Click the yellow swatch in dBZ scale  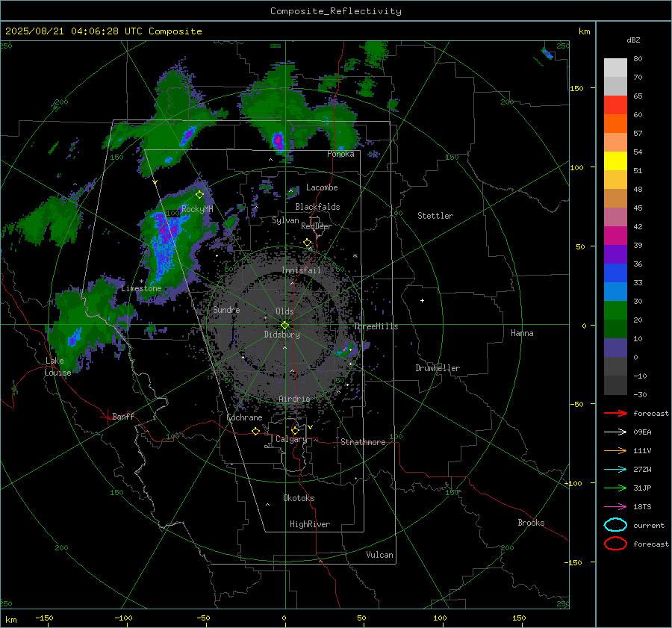pos(615,161)
